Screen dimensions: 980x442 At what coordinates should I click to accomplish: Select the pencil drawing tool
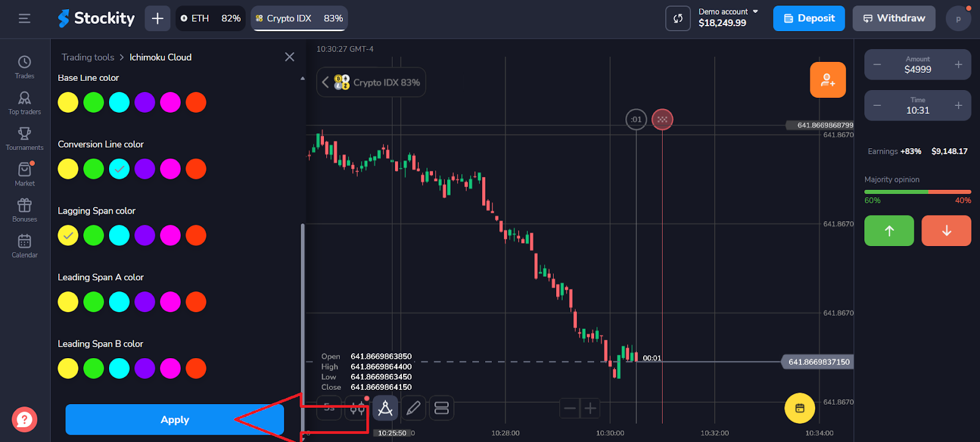pyautogui.click(x=413, y=408)
